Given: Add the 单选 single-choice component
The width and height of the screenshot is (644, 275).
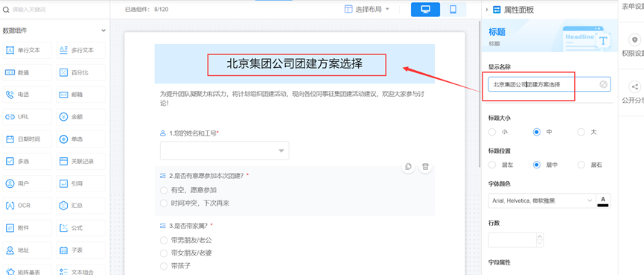Looking at the screenshot, I should [80, 139].
